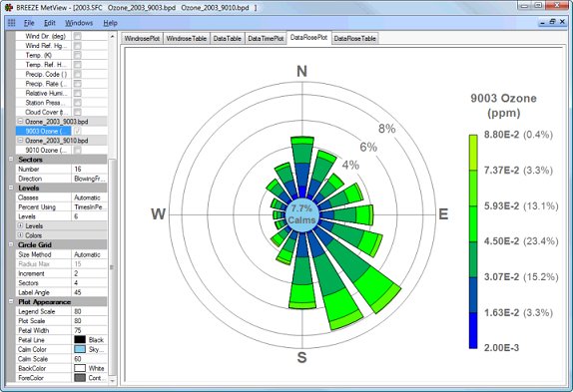
Task: Edit the Calm Scale value 60
Action: pos(90,359)
